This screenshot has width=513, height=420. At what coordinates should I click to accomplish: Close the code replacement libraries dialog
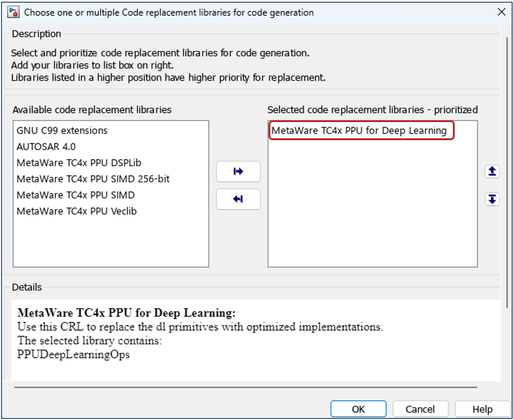tap(501, 12)
